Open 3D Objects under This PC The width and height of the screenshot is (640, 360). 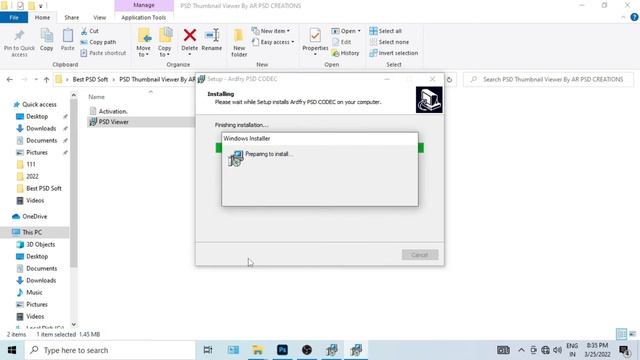[x=40, y=244]
